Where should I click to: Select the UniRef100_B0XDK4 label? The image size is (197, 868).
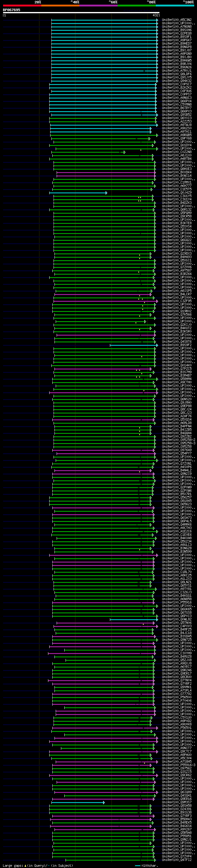point(177,172)
